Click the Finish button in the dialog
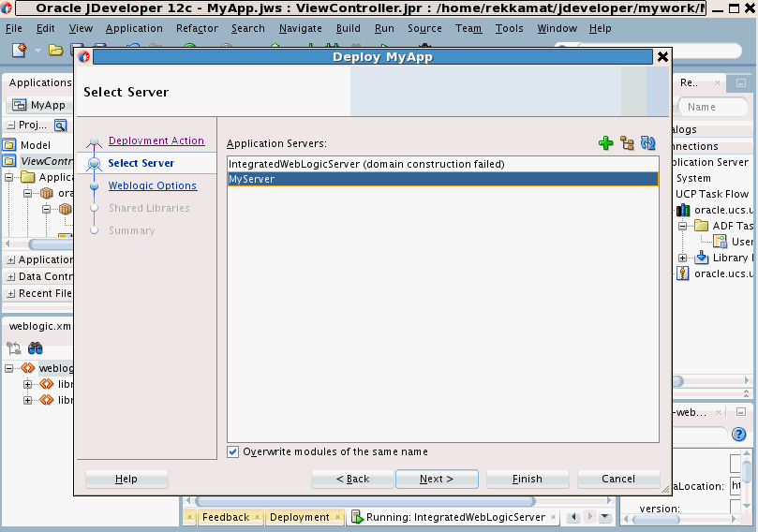The image size is (758, 532). coord(528,479)
